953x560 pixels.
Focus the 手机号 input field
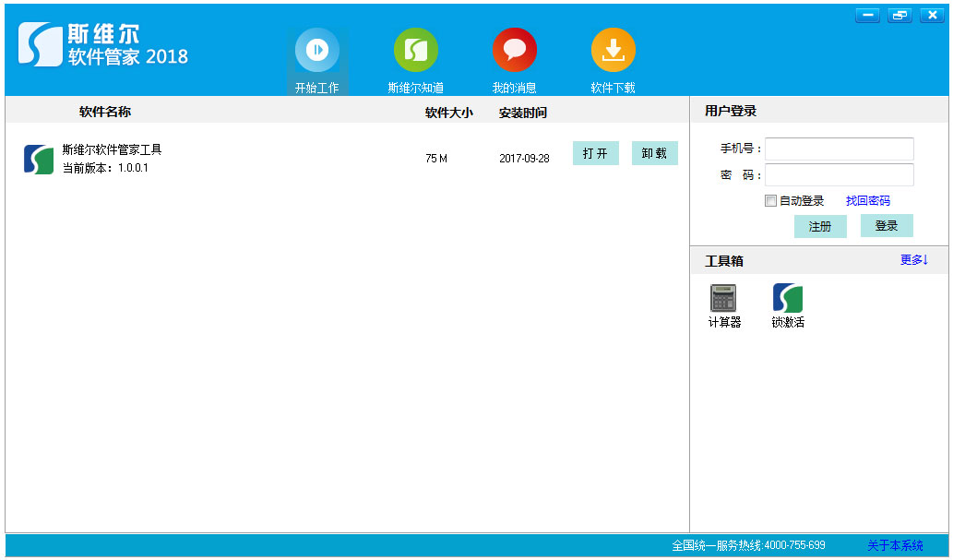coord(840,149)
